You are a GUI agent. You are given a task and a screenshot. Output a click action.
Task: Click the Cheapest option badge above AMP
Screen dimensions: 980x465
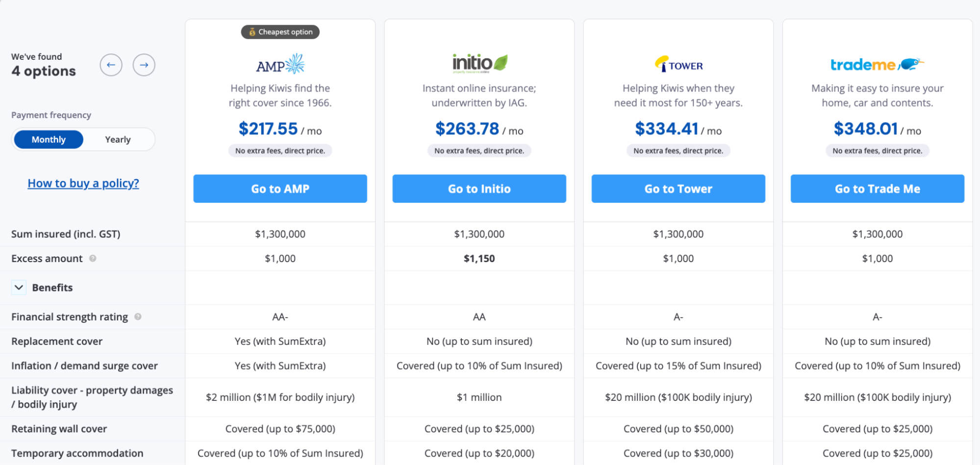(x=280, y=32)
